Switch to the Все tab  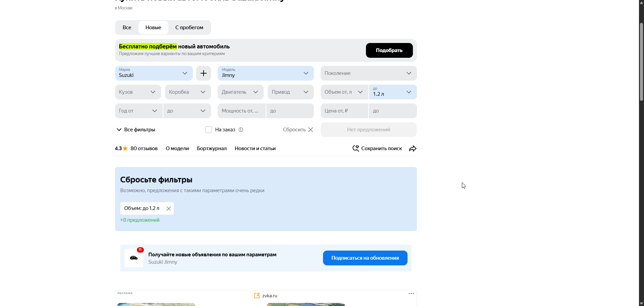[x=127, y=28]
